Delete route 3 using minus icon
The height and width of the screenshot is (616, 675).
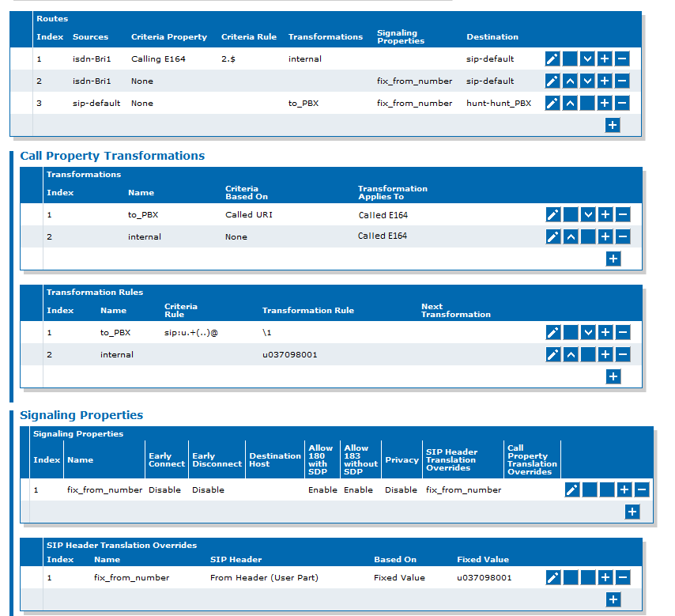click(x=622, y=103)
